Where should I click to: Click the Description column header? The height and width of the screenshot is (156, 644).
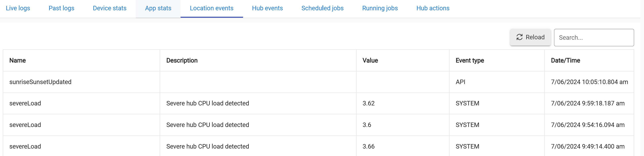[182, 60]
